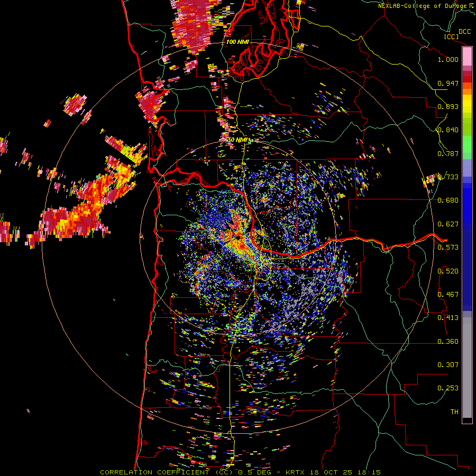Pick the orange color bar segment

[x=467, y=91]
